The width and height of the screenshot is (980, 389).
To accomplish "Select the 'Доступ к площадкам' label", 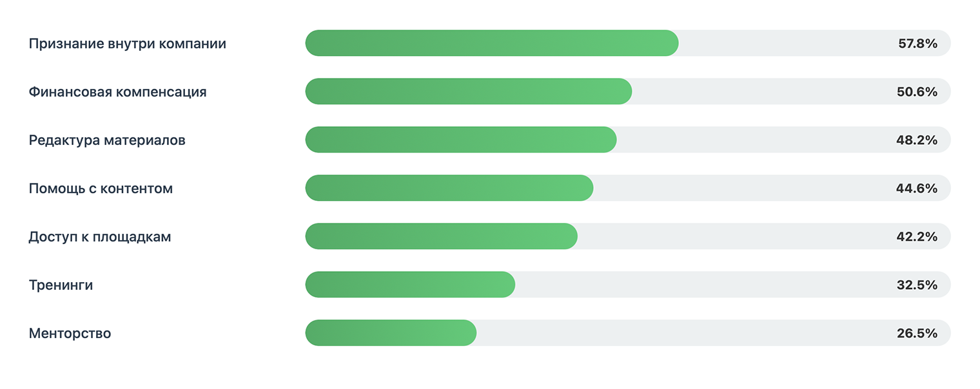I will pos(100,236).
